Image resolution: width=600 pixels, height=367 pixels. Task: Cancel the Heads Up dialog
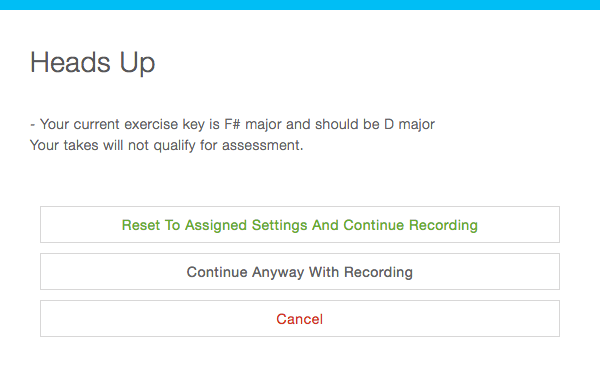tap(300, 318)
